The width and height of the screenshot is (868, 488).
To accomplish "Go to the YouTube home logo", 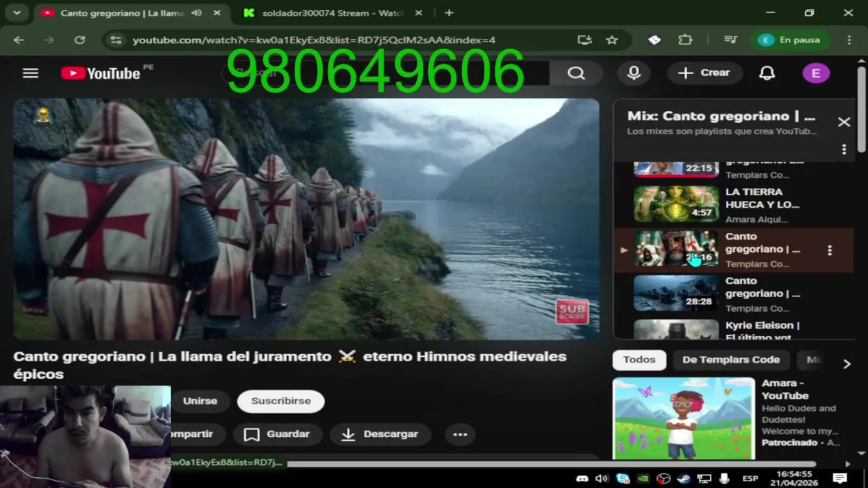I will point(100,73).
